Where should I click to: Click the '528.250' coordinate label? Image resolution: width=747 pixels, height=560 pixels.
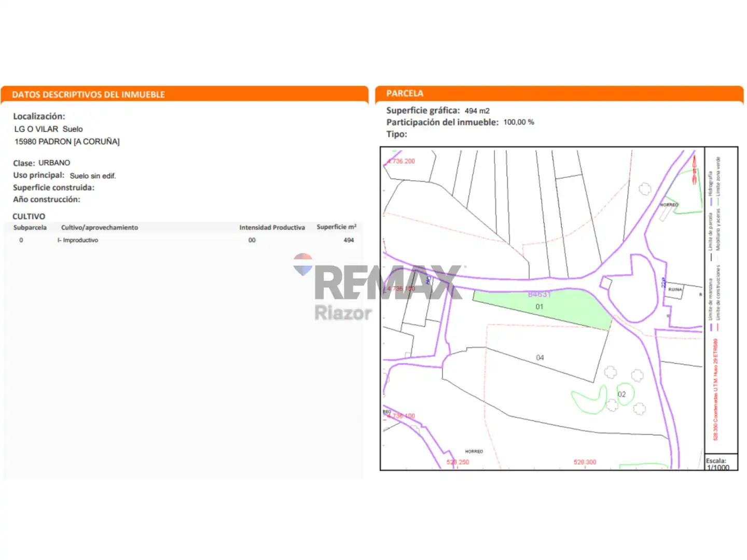click(458, 462)
